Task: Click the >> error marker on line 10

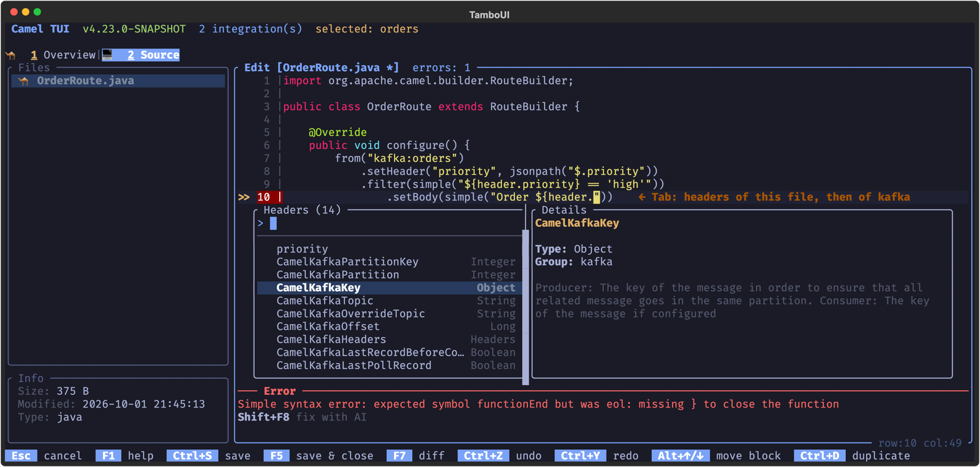Action: [x=244, y=197]
